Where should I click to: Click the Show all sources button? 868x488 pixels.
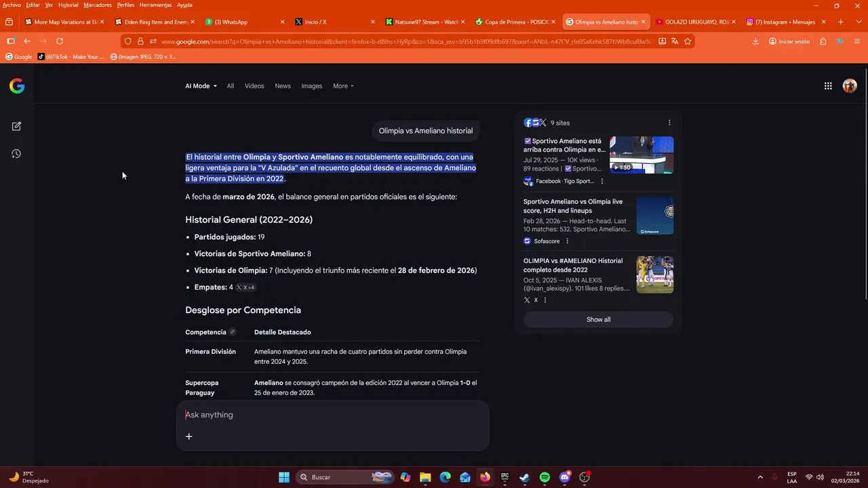598,320
